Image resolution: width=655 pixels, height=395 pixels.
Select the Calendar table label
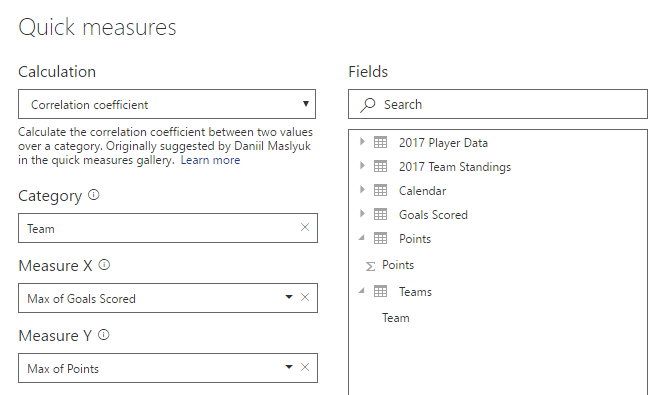coord(422,191)
